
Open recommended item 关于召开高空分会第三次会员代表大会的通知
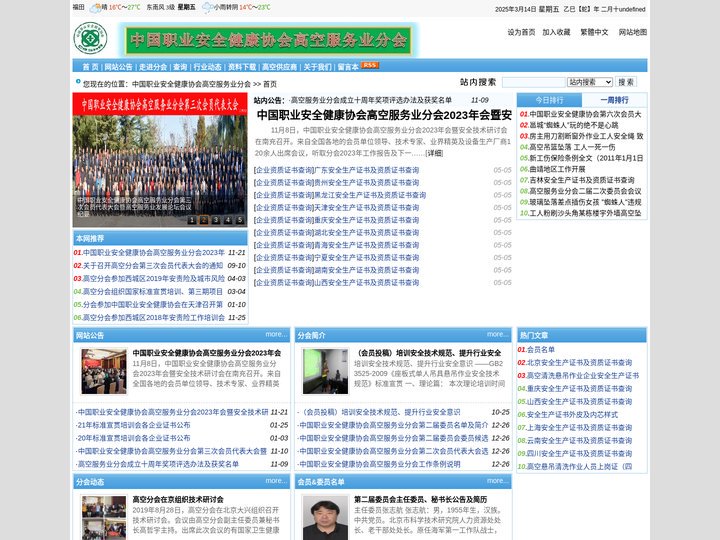153,266
